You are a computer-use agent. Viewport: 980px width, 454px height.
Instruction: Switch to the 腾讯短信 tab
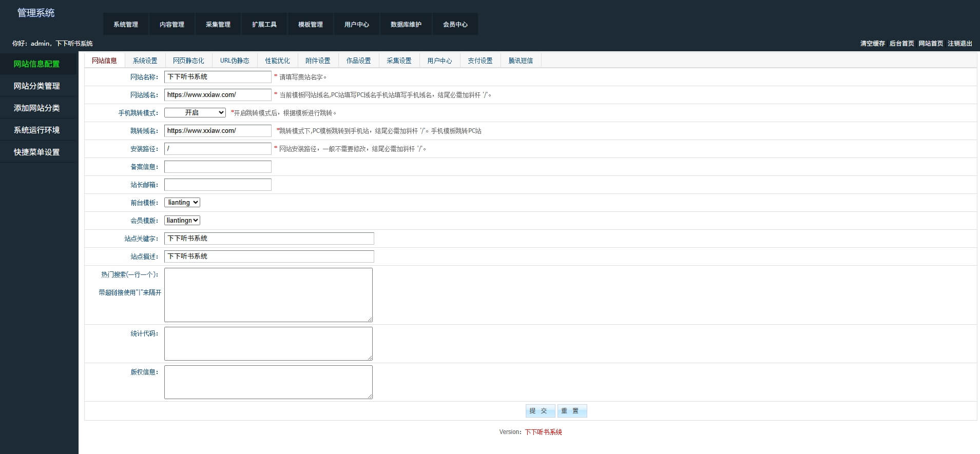click(x=521, y=61)
